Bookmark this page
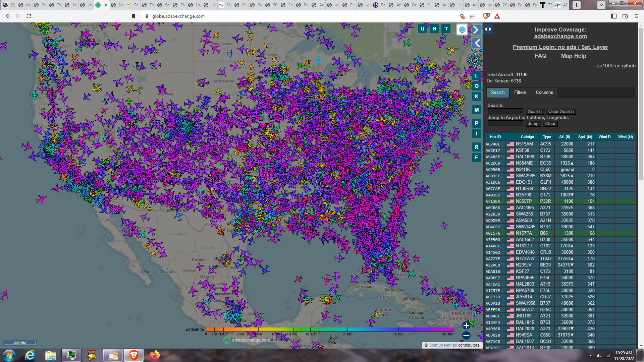The height and width of the screenshot is (362, 644). (133, 16)
